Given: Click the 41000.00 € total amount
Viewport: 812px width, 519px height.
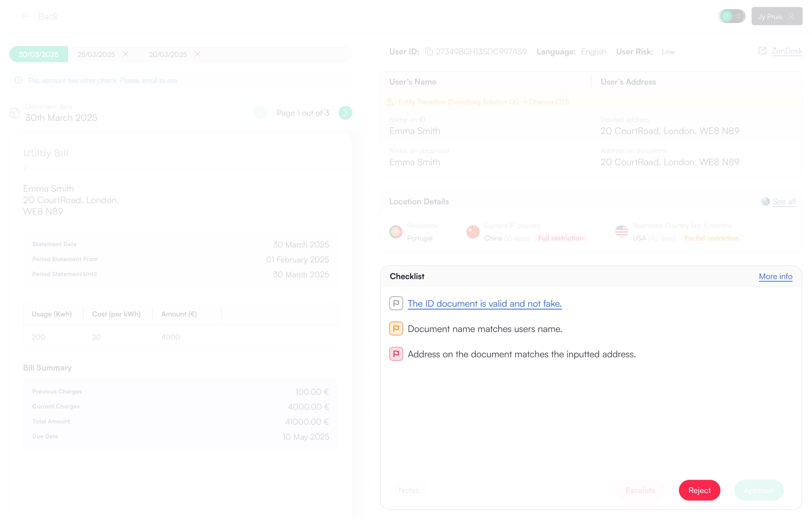Looking at the screenshot, I should pyautogui.click(x=307, y=422).
